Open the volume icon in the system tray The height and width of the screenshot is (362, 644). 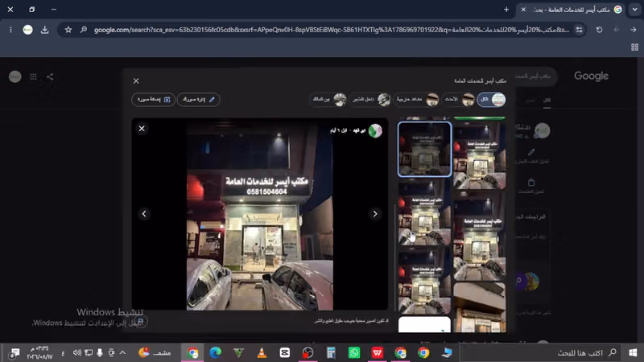[x=76, y=352]
